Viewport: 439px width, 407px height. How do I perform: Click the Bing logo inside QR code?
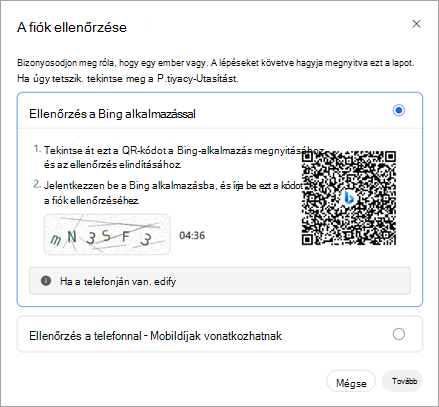click(x=349, y=198)
